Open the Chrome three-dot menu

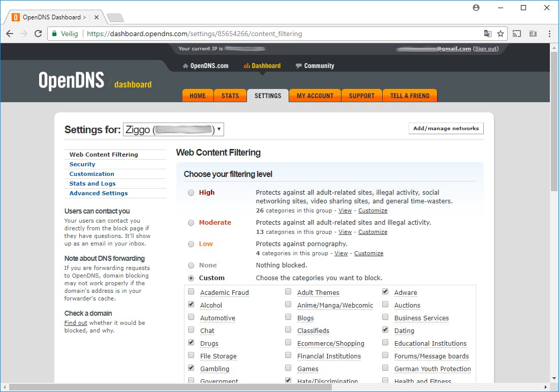point(549,34)
